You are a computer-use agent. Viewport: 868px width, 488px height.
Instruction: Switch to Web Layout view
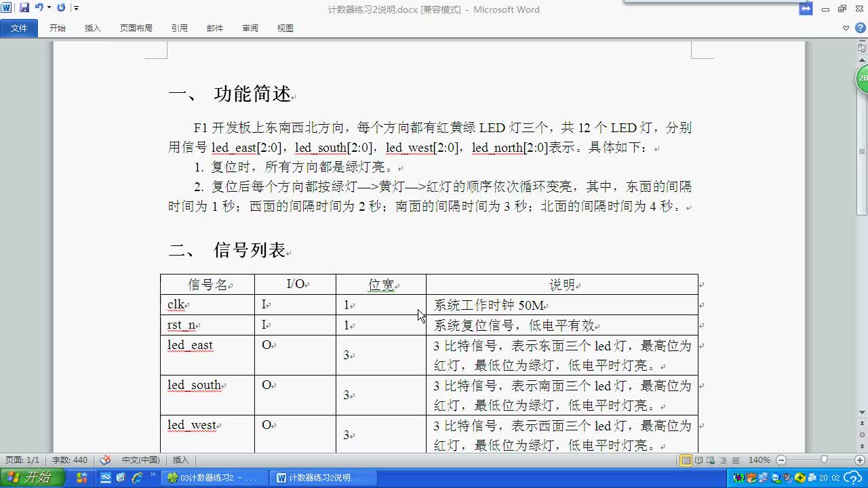pyautogui.click(x=711, y=460)
